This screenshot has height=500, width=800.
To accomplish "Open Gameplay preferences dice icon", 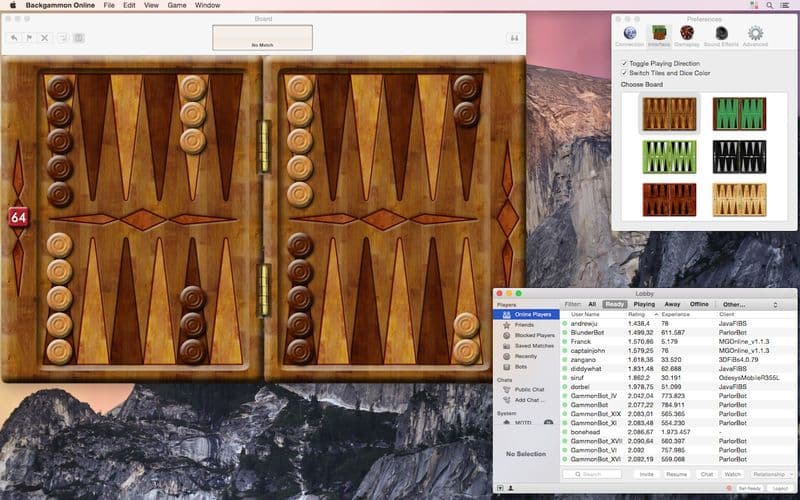I will [x=687, y=34].
